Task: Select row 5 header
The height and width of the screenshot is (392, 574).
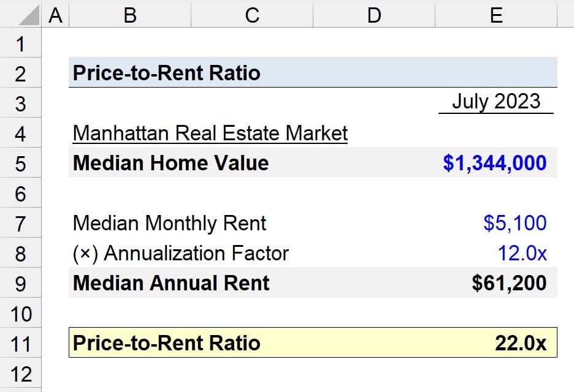Action: point(20,163)
